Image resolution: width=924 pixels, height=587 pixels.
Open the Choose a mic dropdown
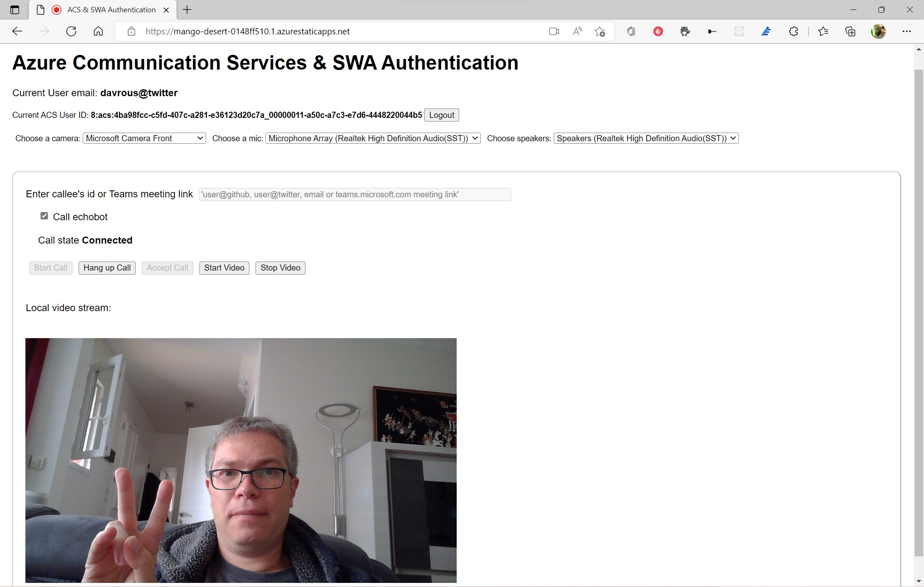[373, 138]
